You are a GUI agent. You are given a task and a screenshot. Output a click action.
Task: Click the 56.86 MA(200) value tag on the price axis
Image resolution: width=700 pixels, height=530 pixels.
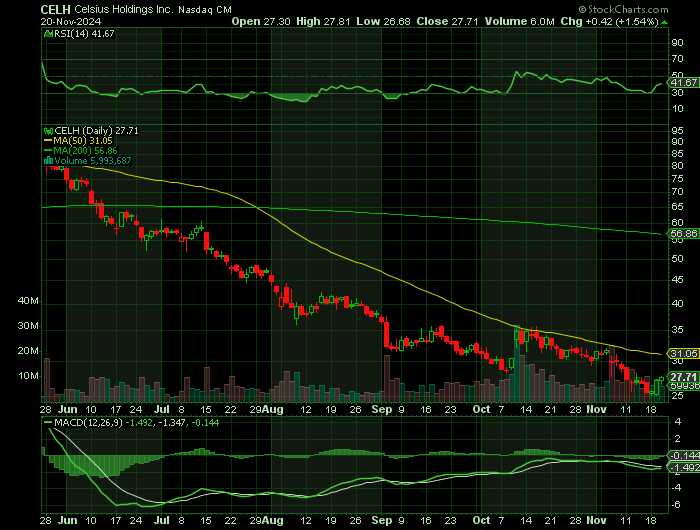[x=683, y=234]
